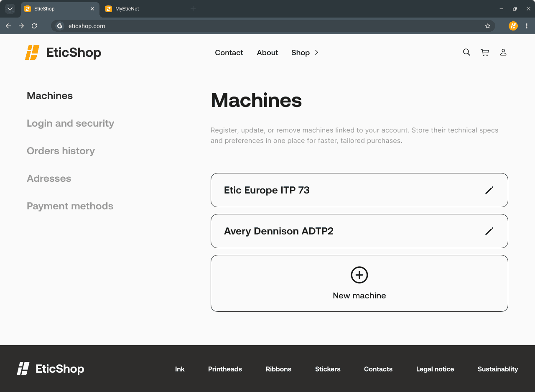Expand the Shop menu chevron
Image resolution: width=535 pixels, height=392 pixels.
click(x=316, y=52)
